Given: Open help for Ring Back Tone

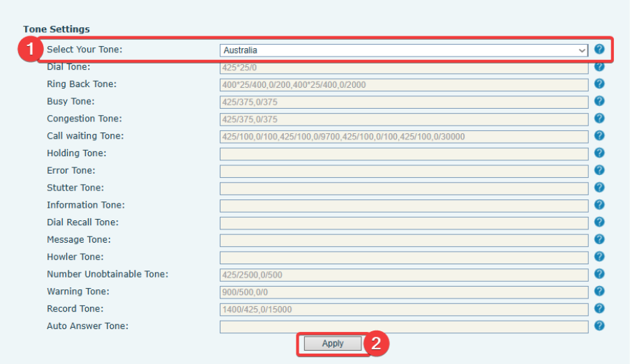Looking at the screenshot, I should 599,84.
